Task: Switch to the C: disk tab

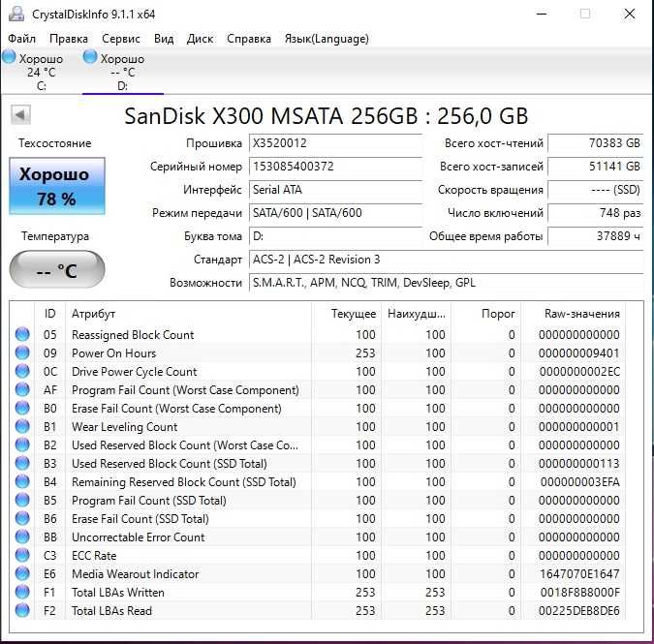Action: click(41, 72)
